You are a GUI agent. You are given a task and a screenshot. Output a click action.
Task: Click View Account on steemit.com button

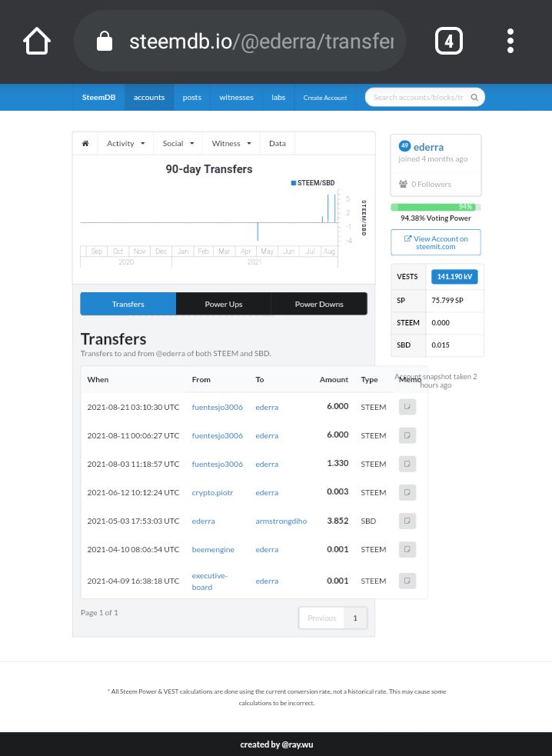pyautogui.click(x=436, y=242)
